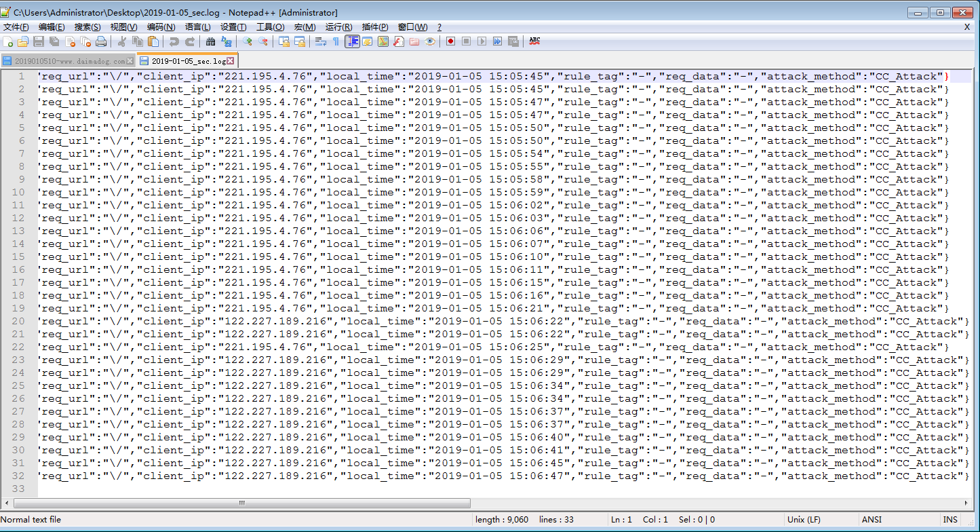Toggle show all characters pilcrow icon
Image resolution: width=980 pixels, height=532 pixels.
[x=336, y=41]
